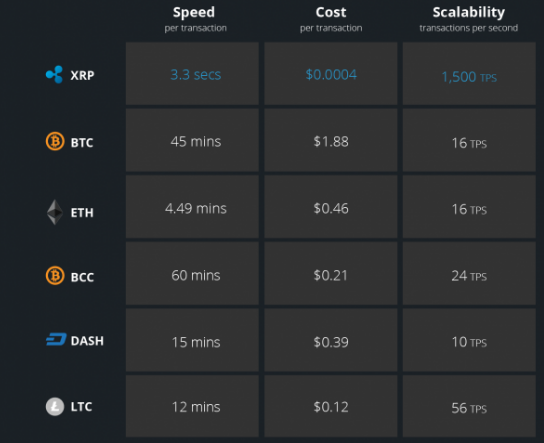
Task: Click the XRP $0.0004 cost cell
Action: [331, 74]
